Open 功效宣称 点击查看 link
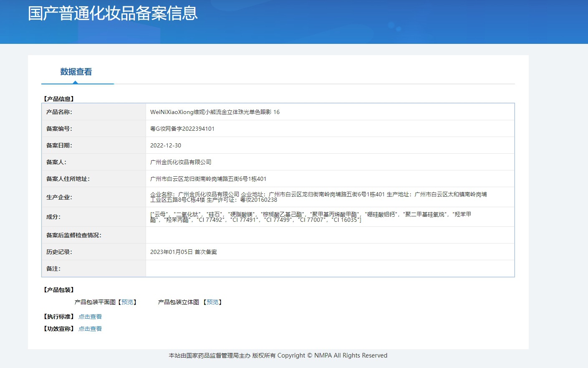The height and width of the screenshot is (368, 588). pyautogui.click(x=90, y=329)
